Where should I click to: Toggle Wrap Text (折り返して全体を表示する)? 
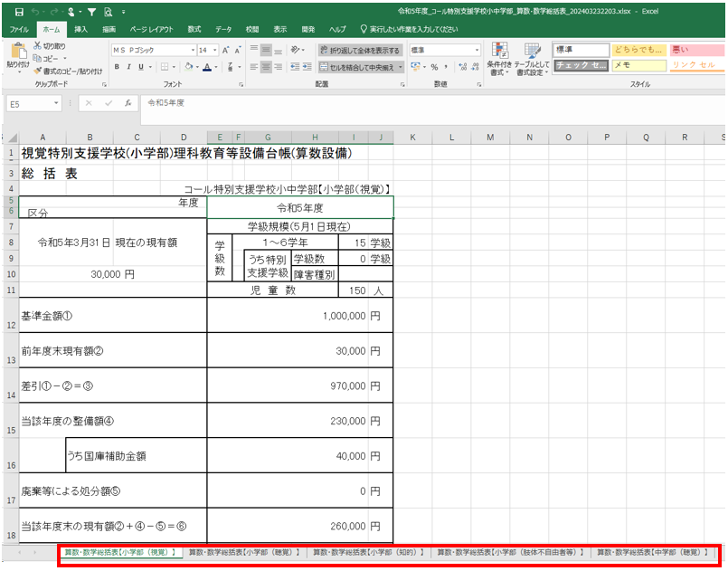[361, 51]
